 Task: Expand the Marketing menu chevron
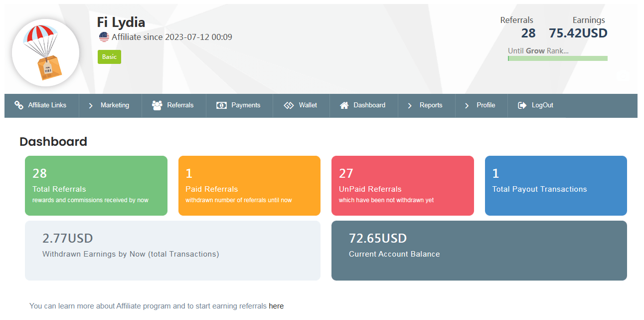point(91,105)
